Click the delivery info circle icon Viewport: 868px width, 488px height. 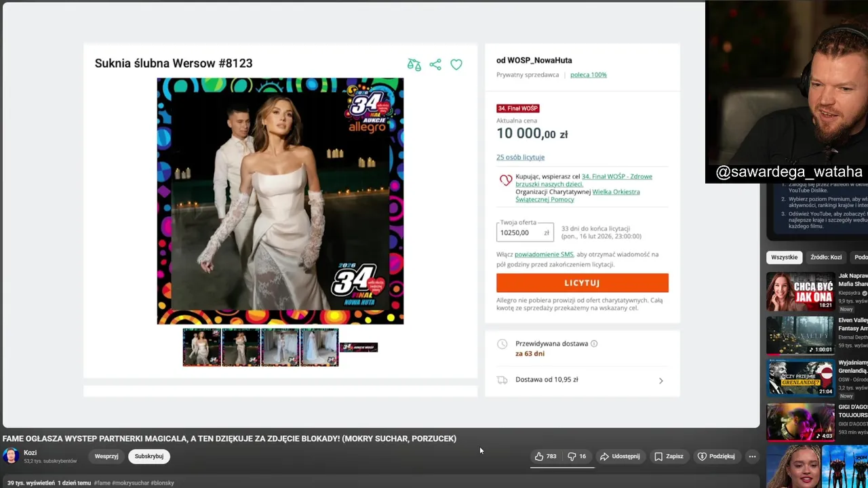594,344
